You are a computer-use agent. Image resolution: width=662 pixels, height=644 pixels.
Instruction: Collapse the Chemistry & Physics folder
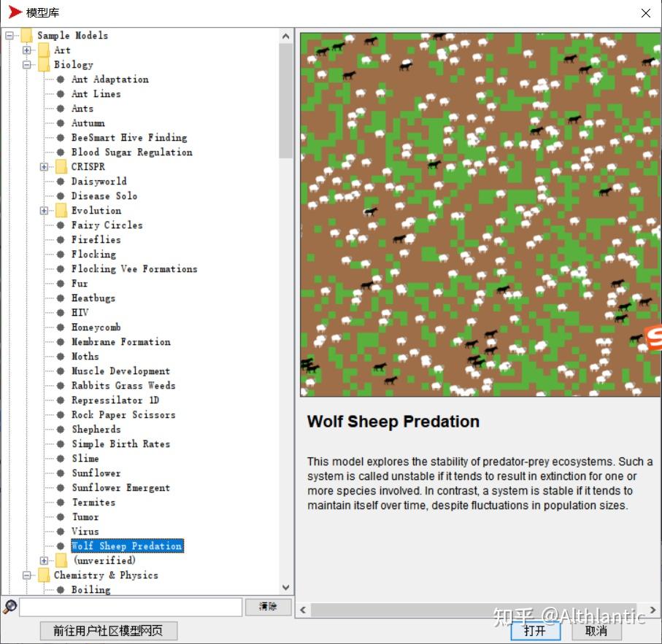pyautogui.click(x=26, y=575)
